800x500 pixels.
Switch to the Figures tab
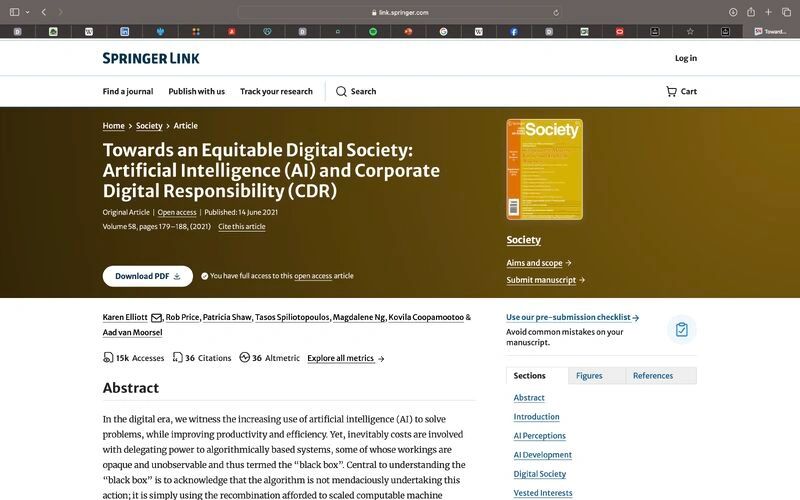[589, 376]
